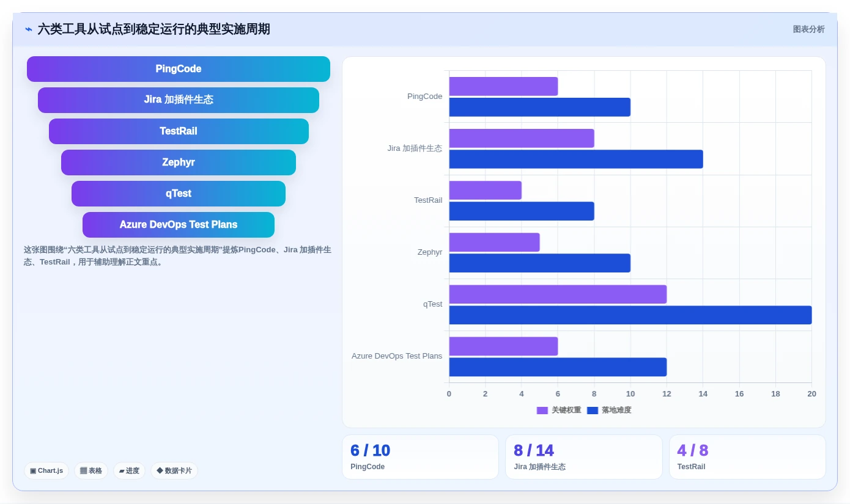Toggle the 关键权重 legend entry
This screenshot has height=504, width=850.
pyautogui.click(x=559, y=410)
